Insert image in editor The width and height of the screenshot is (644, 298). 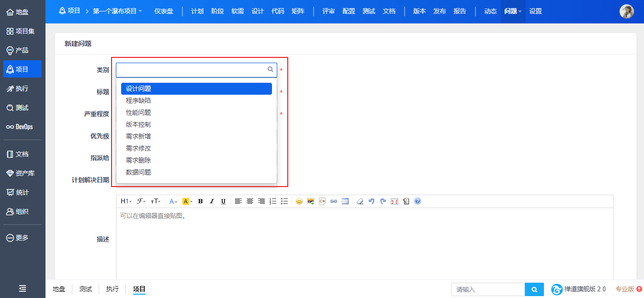click(311, 201)
